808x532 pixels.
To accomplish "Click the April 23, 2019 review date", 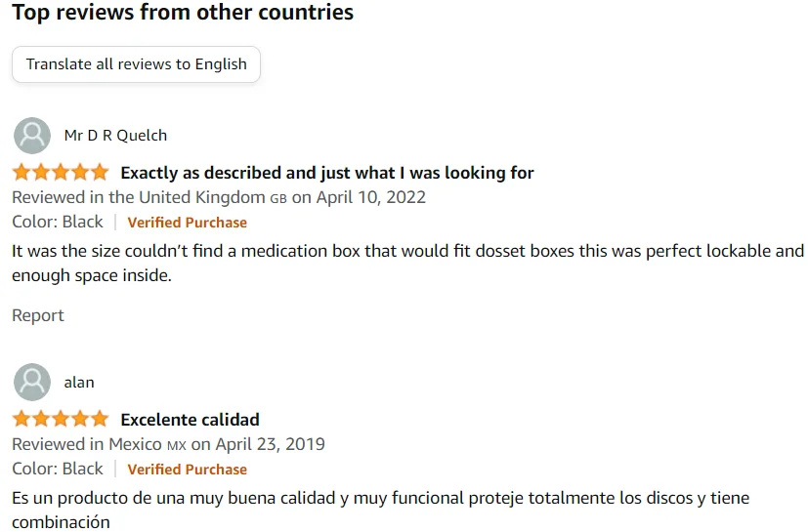I will (x=270, y=444).
